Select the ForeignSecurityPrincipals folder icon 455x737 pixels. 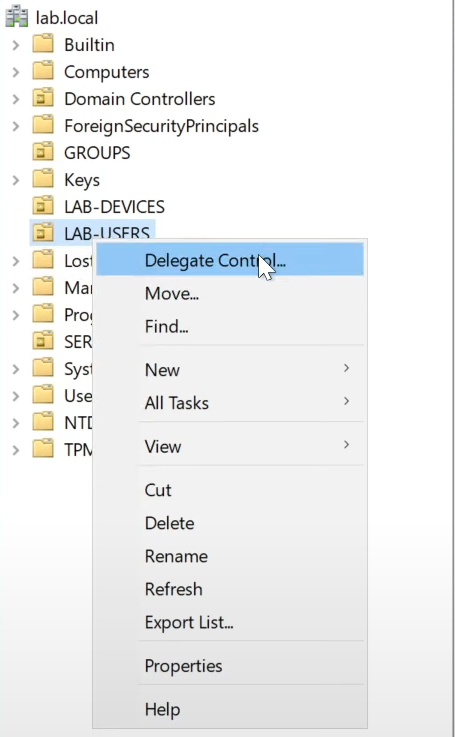pyautogui.click(x=43, y=125)
